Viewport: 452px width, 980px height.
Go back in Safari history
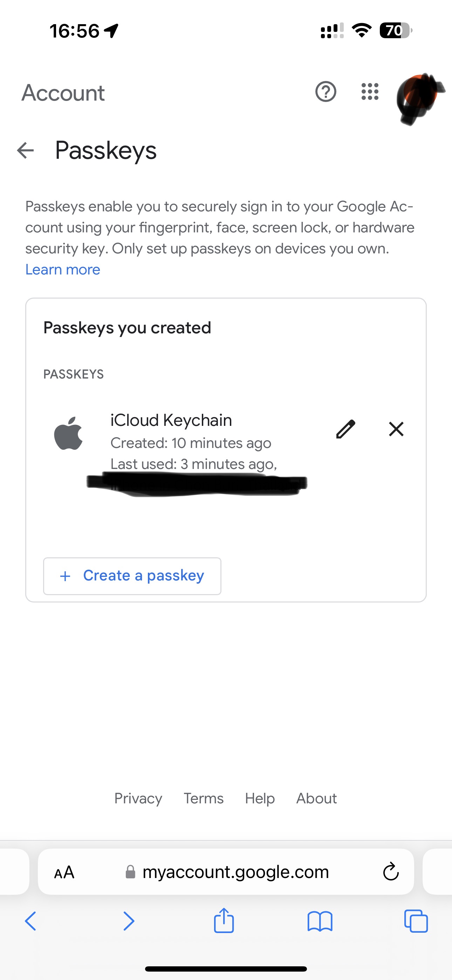point(31,921)
